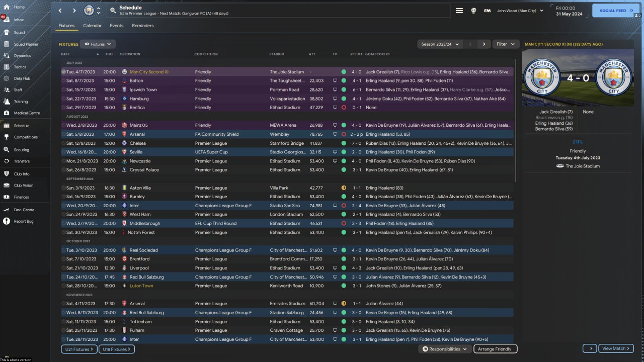Open the Tactics sidebar icon
Viewport: 644px width, 362px height.
coord(6,67)
